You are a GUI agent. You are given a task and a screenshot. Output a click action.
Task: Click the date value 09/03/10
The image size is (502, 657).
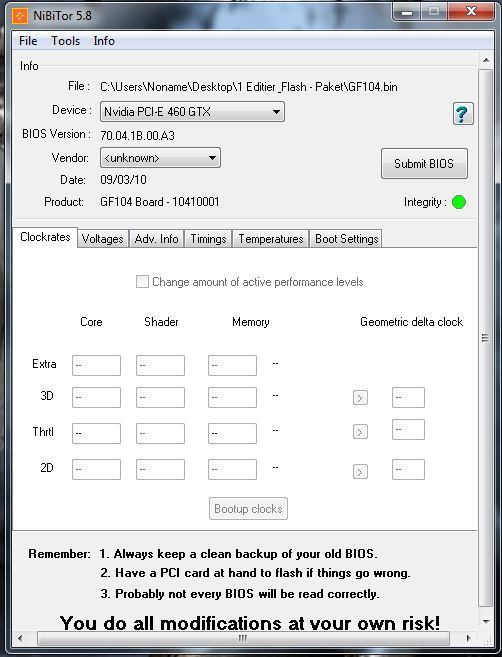123,180
